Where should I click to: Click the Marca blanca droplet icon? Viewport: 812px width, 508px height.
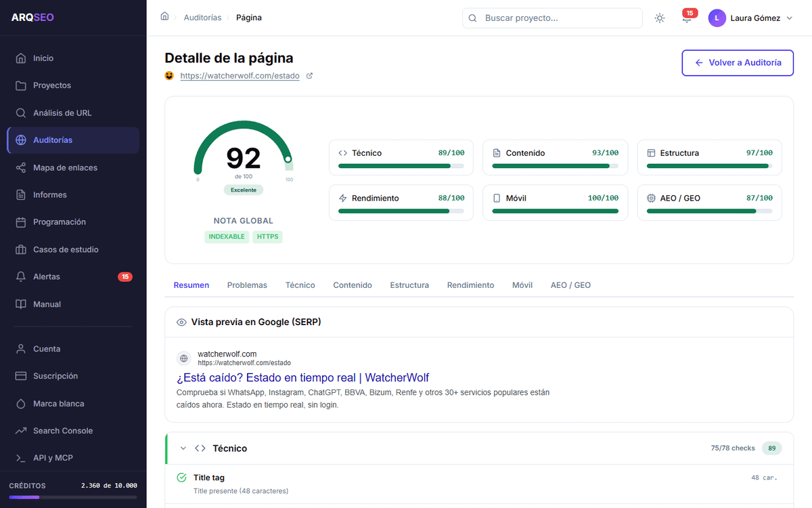[x=21, y=404]
